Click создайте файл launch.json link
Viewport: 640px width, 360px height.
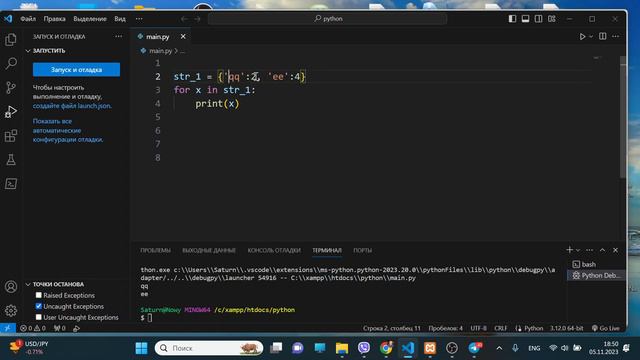coord(72,106)
